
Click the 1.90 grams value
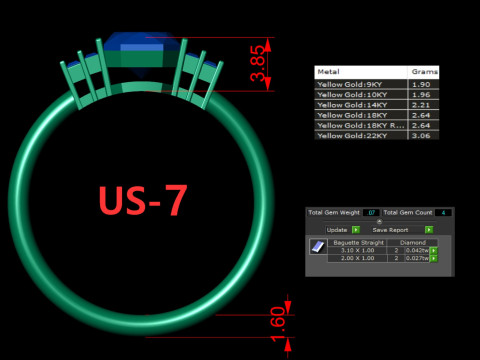point(421,85)
